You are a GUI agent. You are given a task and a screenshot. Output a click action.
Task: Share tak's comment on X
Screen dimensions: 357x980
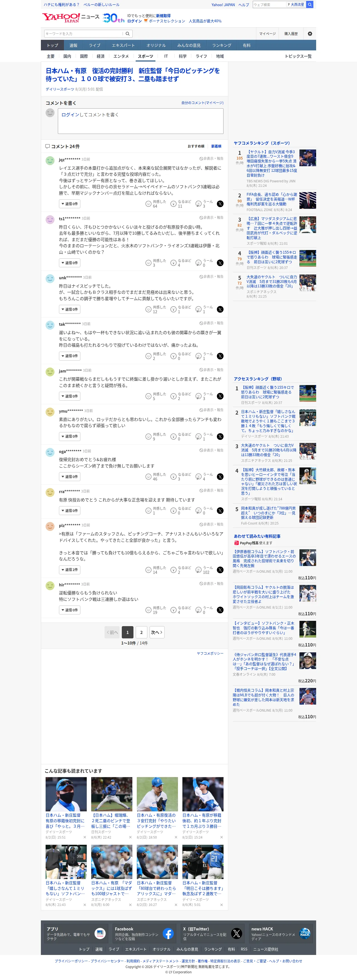click(x=220, y=356)
